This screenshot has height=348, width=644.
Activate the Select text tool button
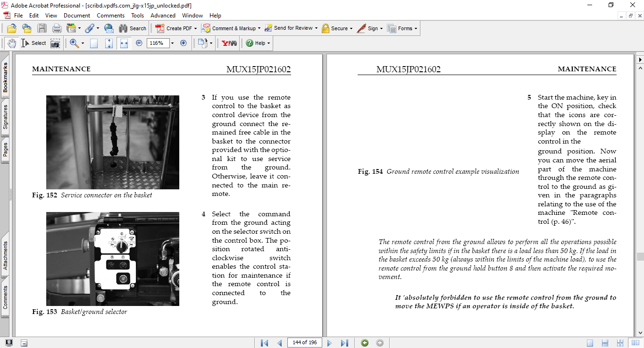pos(34,43)
